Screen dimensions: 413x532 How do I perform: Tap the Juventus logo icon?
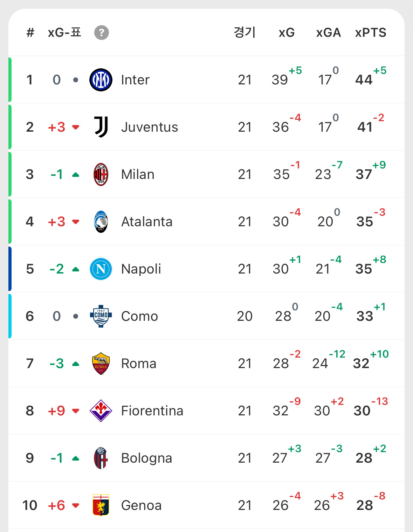(101, 127)
